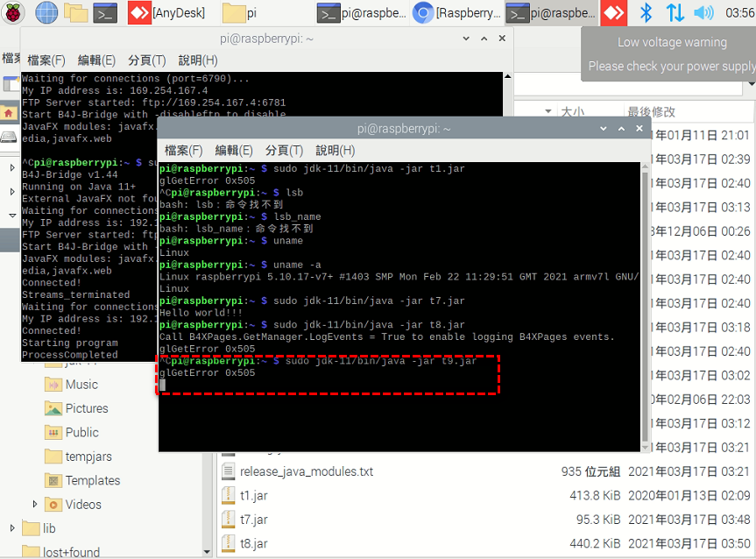Switch to Raspberry Chromium taskbar window
The height and width of the screenshot is (559, 756).
[x=457, y=13]
